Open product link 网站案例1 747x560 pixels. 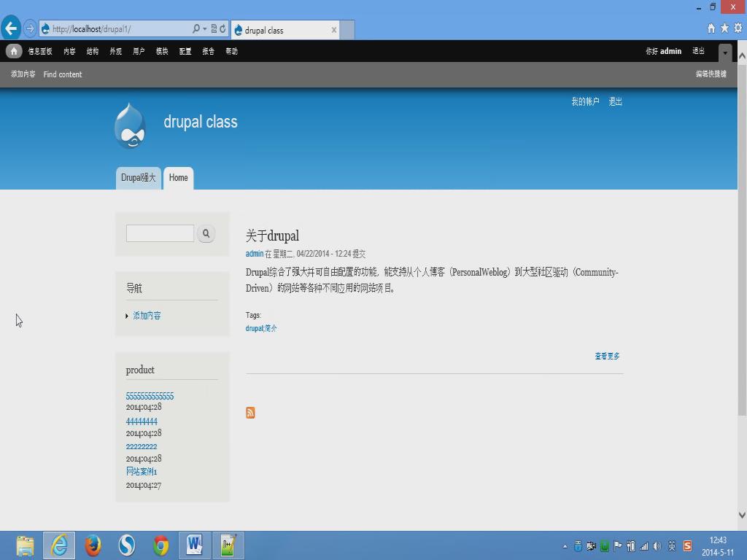(142, 472)
